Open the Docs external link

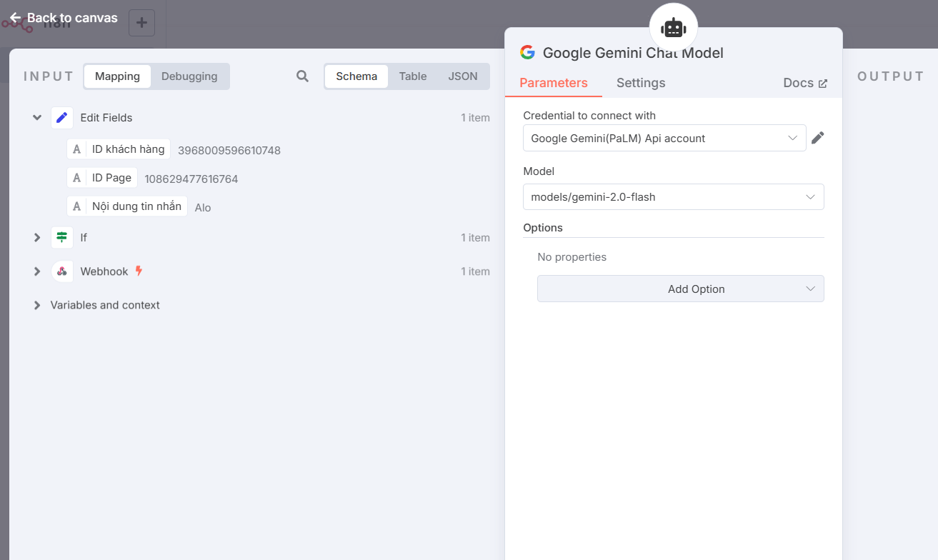pyautogui.click(x=805, y=83)
